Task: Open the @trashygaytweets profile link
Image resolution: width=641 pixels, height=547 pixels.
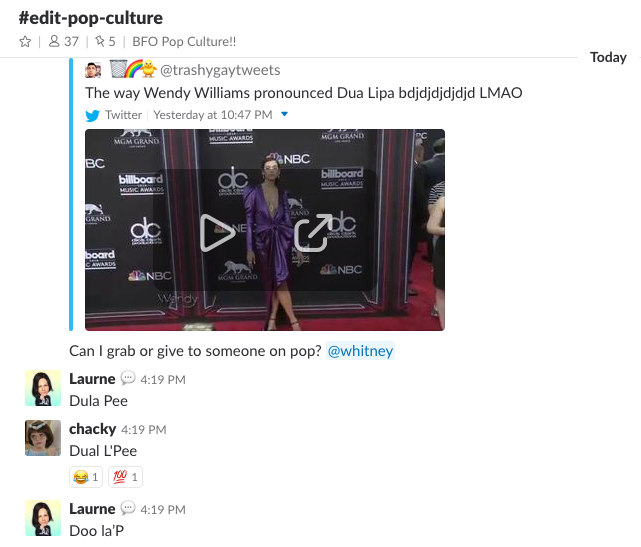Action: [220, 70]
